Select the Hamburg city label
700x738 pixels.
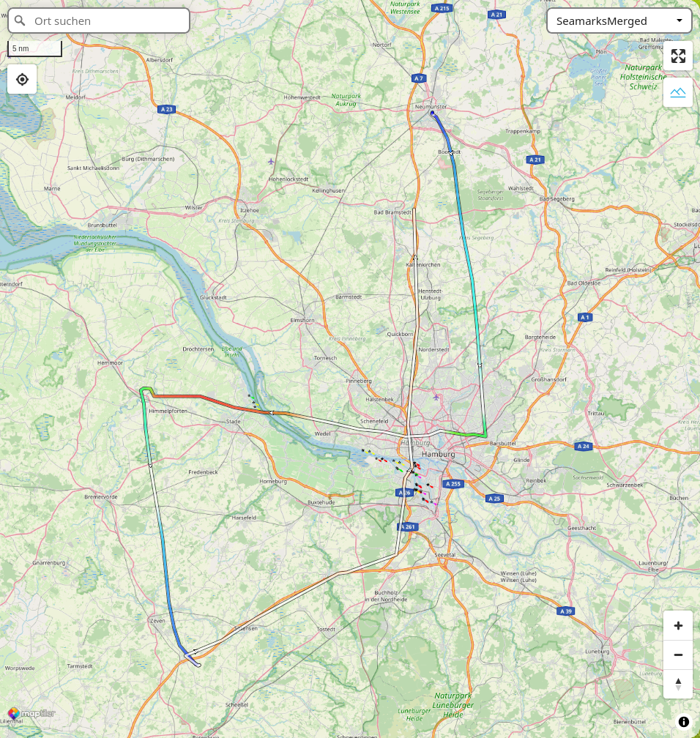tap(439, 454)
